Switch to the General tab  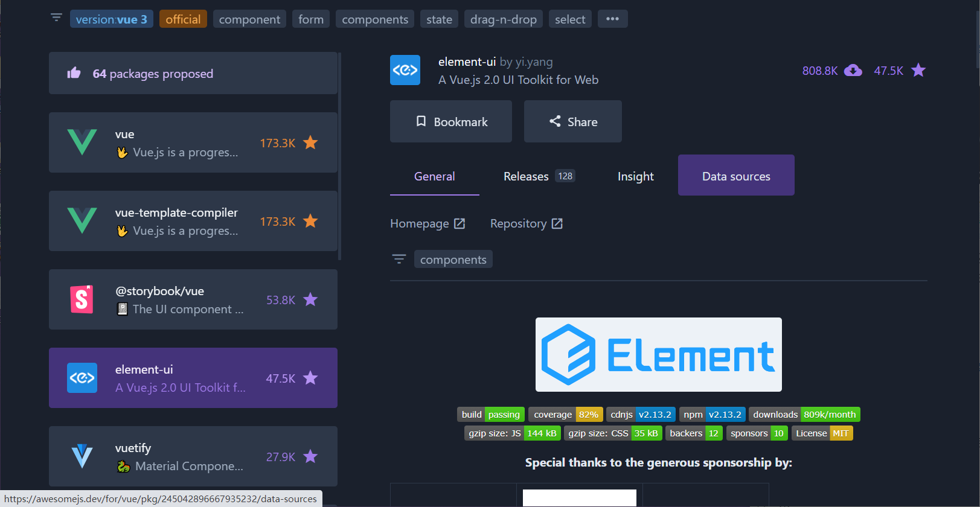tap(435, 176)
